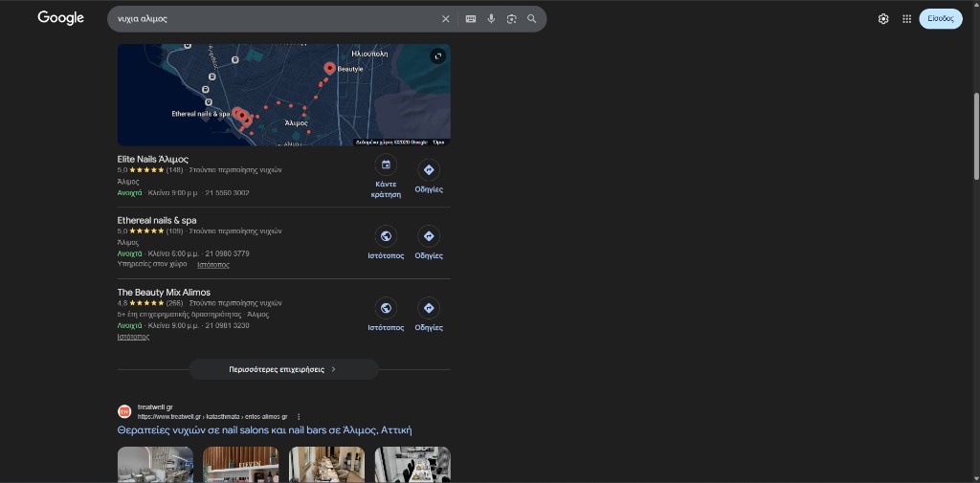This screenshot has height=483, width=980.
Task: Click the Ethereal nails & spa map pin
Action: click(x=237, y=114)
